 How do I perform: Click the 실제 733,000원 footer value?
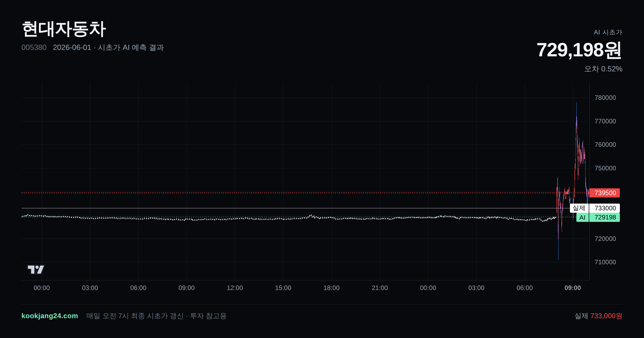598,316
